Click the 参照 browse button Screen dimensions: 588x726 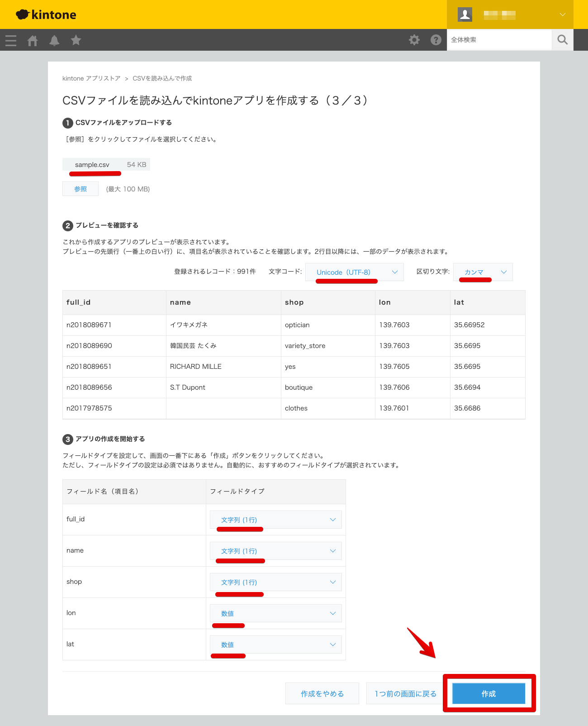[81, 189]
